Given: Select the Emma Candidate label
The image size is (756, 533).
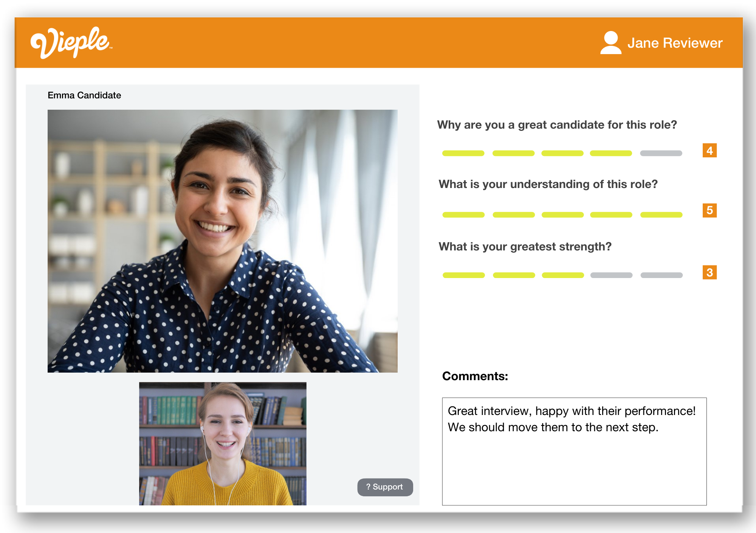Looking at the screenshot, I should click(84, 95).
